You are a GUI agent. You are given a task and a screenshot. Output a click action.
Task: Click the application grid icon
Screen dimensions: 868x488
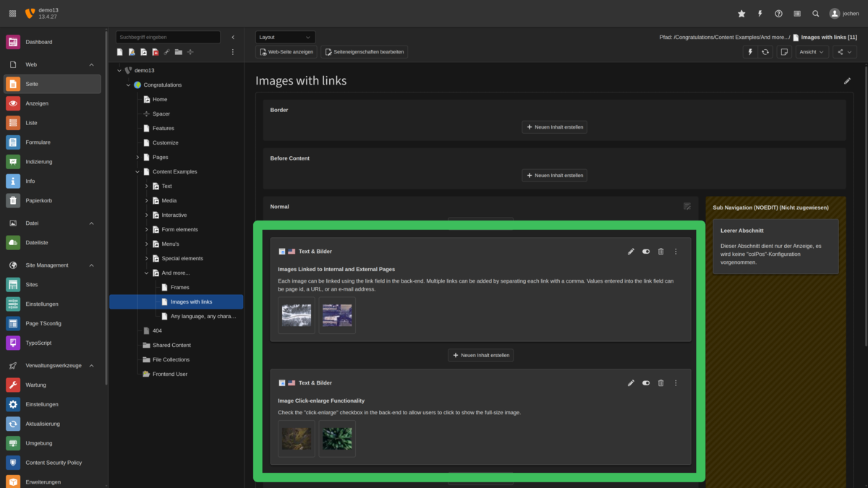12,14
